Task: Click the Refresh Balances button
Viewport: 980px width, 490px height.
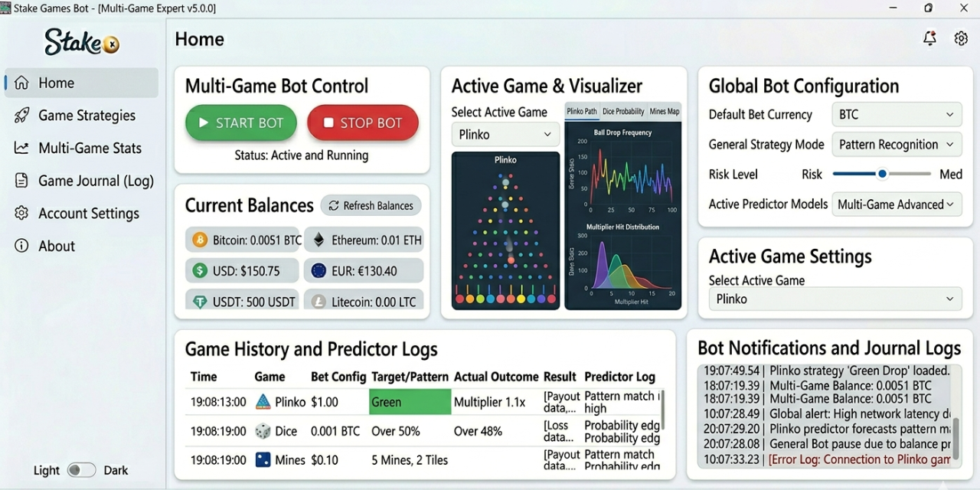Action: (x=371, y=205)
